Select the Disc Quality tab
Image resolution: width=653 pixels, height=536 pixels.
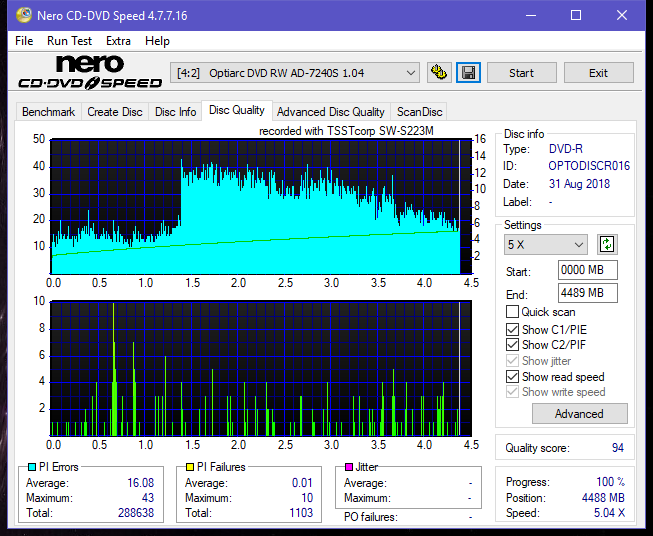[237, 110]
